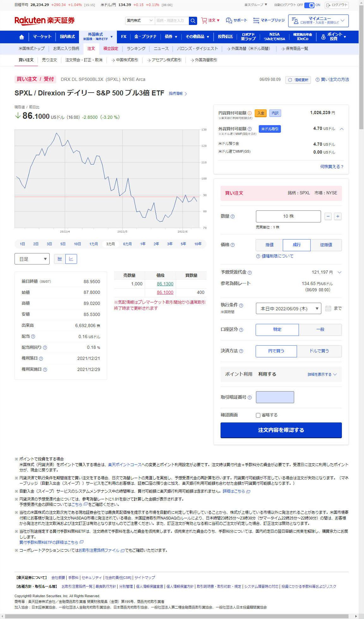Image resolution: width=364 pixels, height=619 pixels.
Task: Click the home icon in navigation bar
Action: click(21, 37)
